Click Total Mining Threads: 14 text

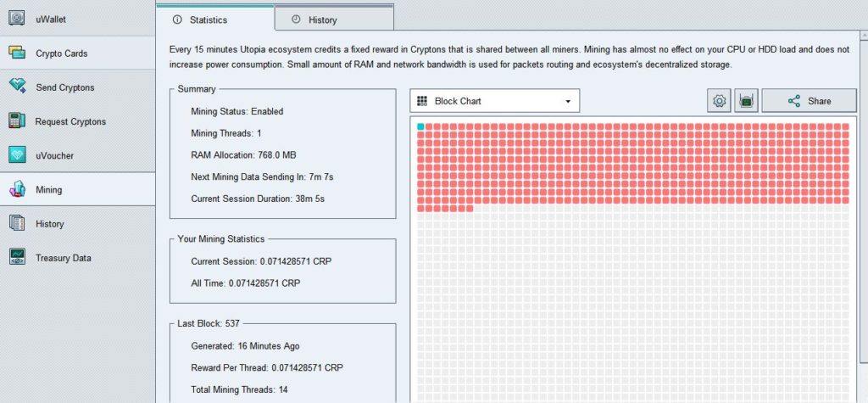(239, 389)
